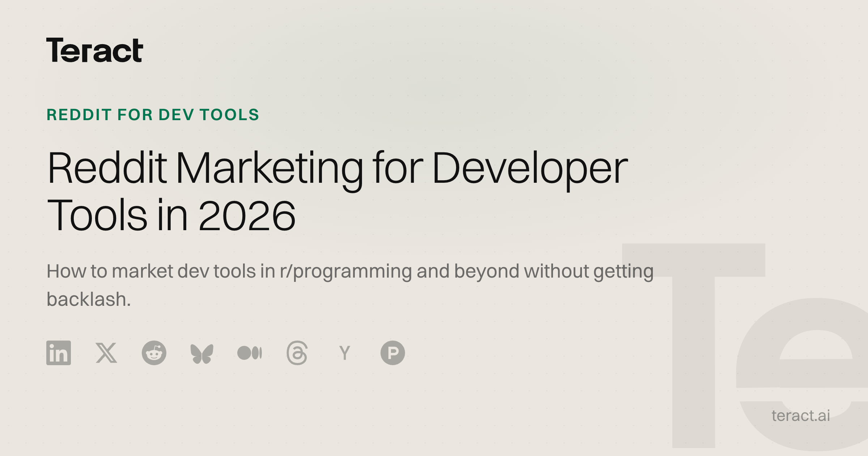This screenshot has width=868, height=456.
Task: Choose the Threads icon
Action: click(x=297, y=353)
